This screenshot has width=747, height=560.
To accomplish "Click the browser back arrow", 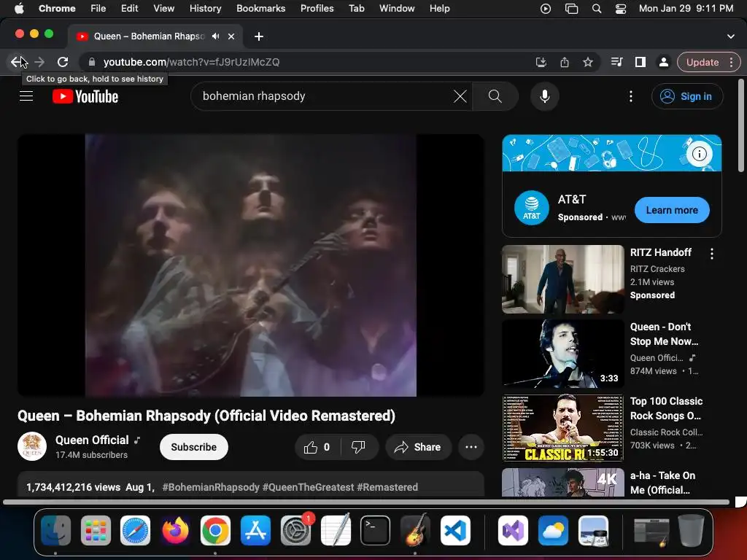I will 16,62.
